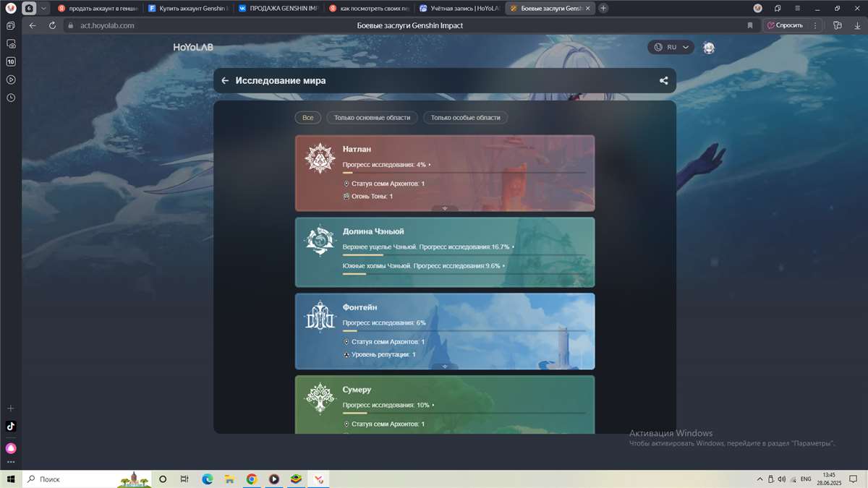This screenshot has width=868, height=488.
Task: Open File Explorer from taskbar
Action: (x=229, y=479)
